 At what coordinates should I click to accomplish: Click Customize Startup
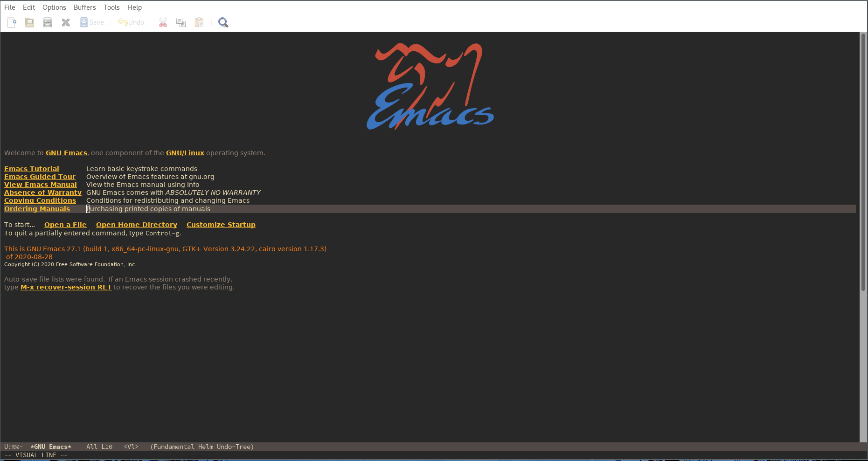(221, 224)
